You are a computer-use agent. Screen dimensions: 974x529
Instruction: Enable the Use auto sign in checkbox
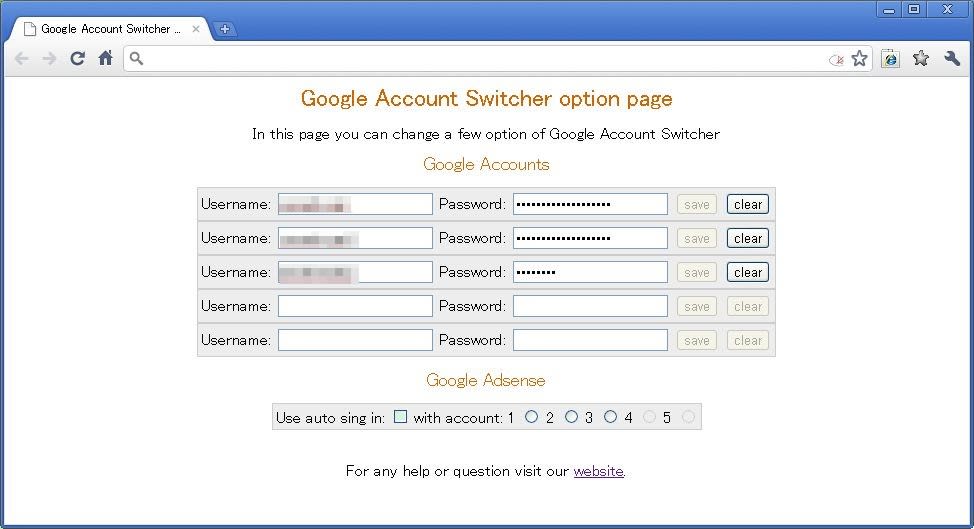tap(400, 417)
